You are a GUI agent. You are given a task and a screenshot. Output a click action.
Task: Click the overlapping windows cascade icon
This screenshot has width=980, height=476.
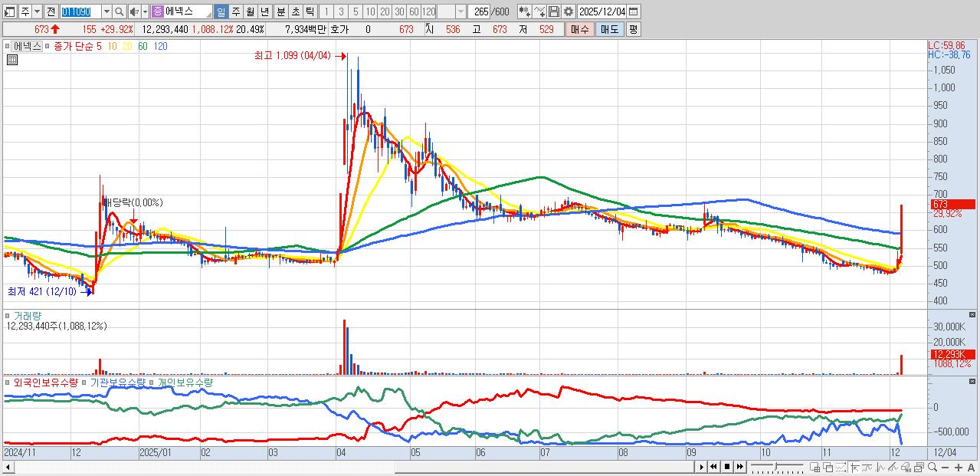point(828,468)
